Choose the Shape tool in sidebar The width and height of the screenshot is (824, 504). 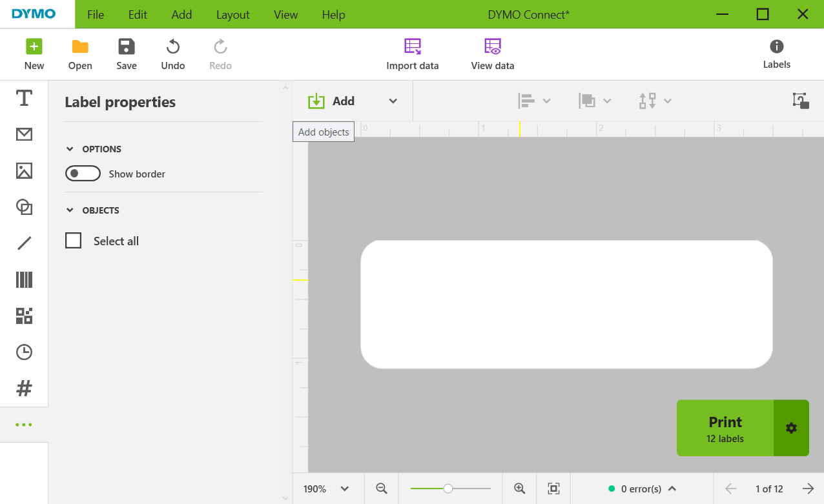point(24,207)
